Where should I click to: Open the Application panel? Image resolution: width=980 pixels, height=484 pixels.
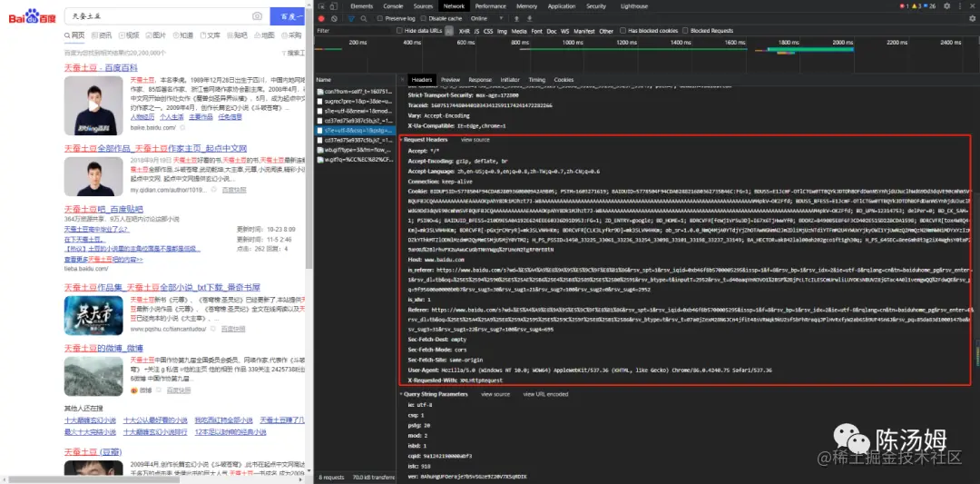562,6
